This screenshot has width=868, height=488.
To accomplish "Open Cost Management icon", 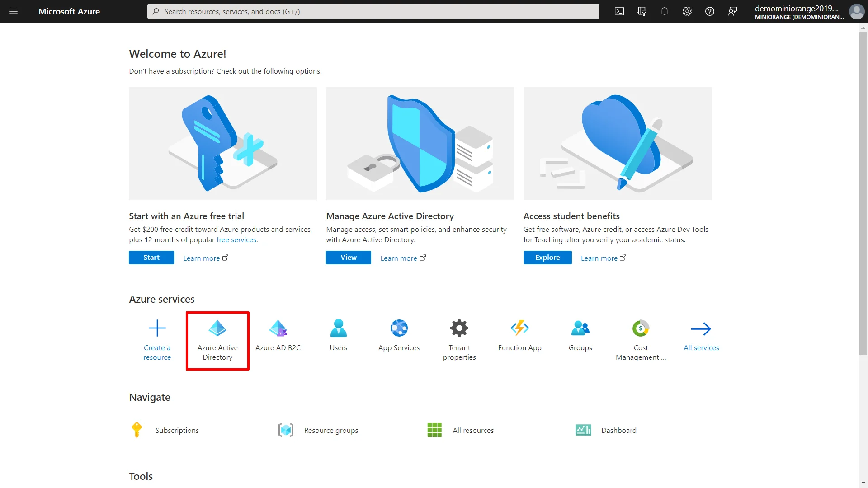I will click(x=641, y=328).
